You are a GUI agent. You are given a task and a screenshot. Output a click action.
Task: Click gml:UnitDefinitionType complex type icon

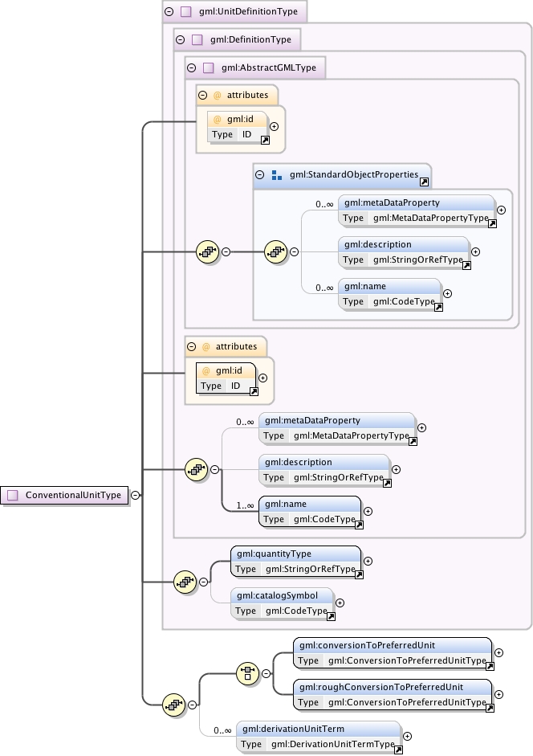click(185, 11)
